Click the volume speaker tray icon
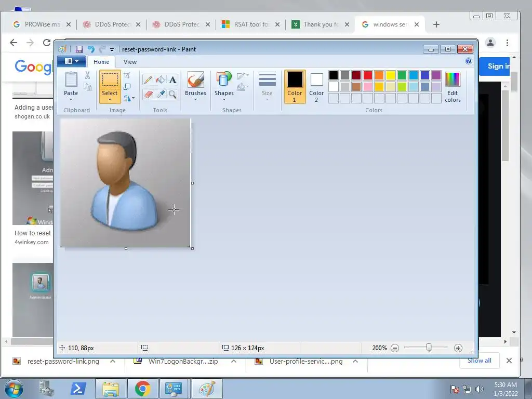Image resolution: width=532 pixels, height=399 pixels. point(480,389)
